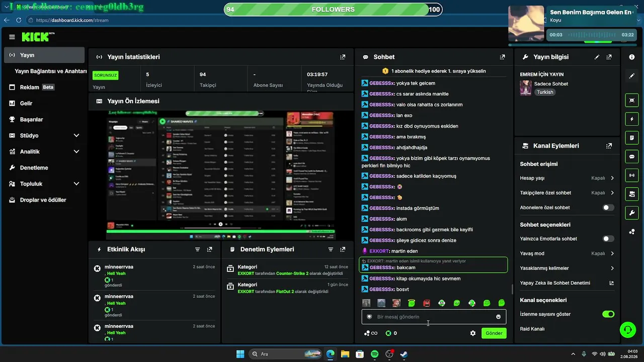Toggle the wrench stream info icon in sidebar
The image size is (644, 362).
[x=632, y=213]
